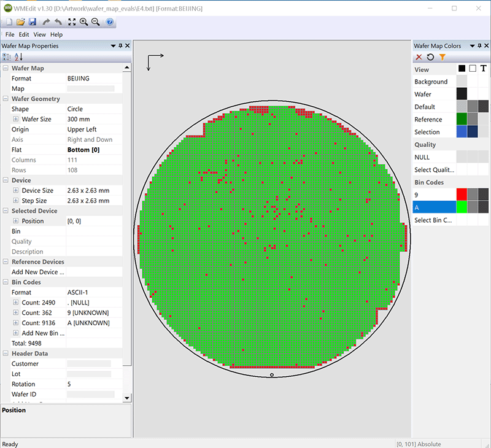Fit wafer map to window
Viewport: 491px width, 448px height.
(x=72, y=22)
